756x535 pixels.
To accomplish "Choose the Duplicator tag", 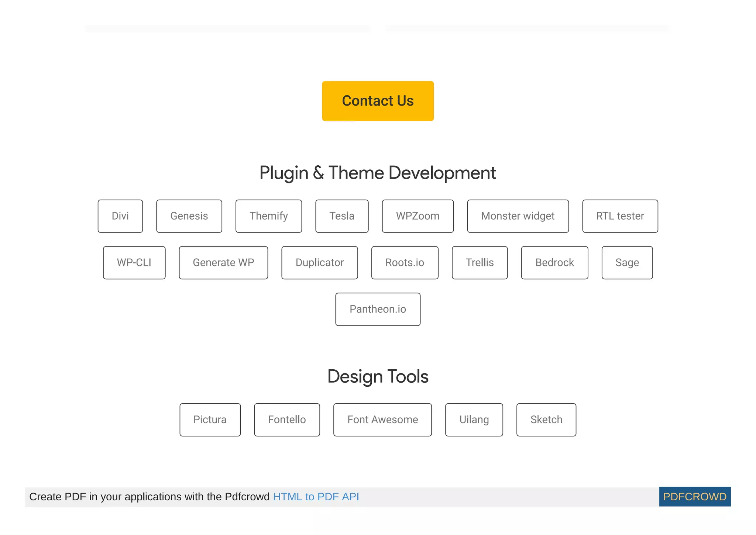I will click(319, 262).
